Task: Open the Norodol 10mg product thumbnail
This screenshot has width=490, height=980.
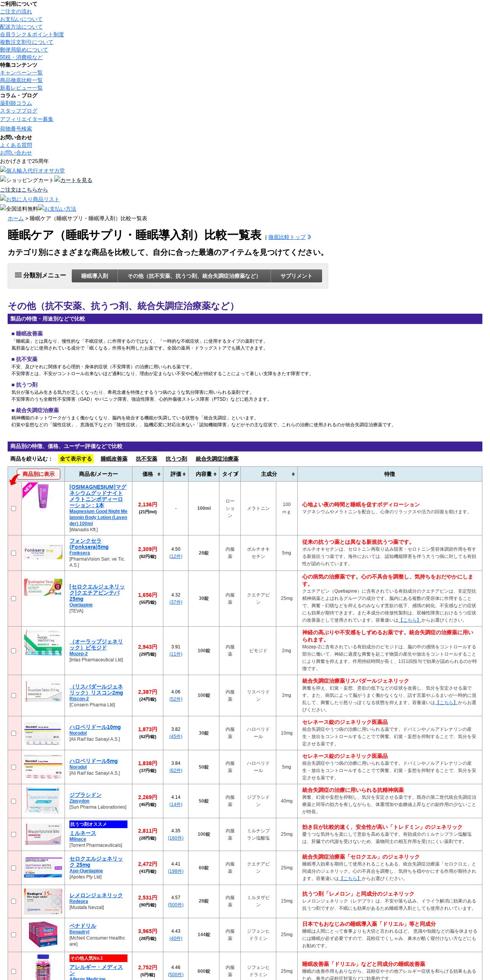Action: click(43, 733)
